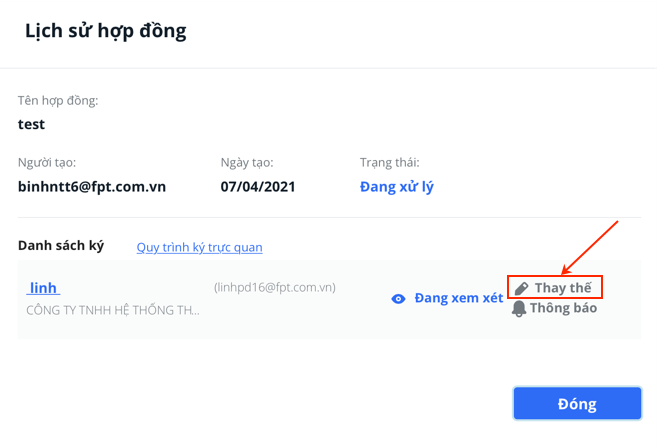The height and width of the screenshot is (448, 658).
Task: Click the creation date 07/04/2021
Action: click(x=258, y=187)
